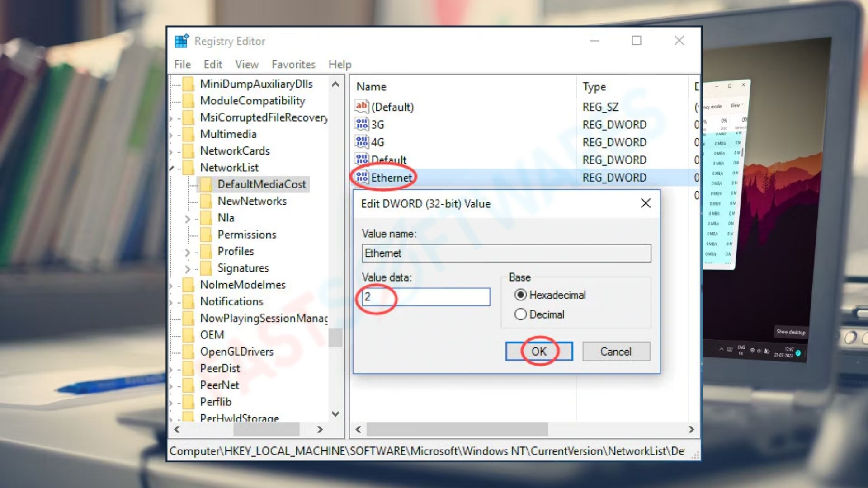Open the Edit menu

point(213,65)
